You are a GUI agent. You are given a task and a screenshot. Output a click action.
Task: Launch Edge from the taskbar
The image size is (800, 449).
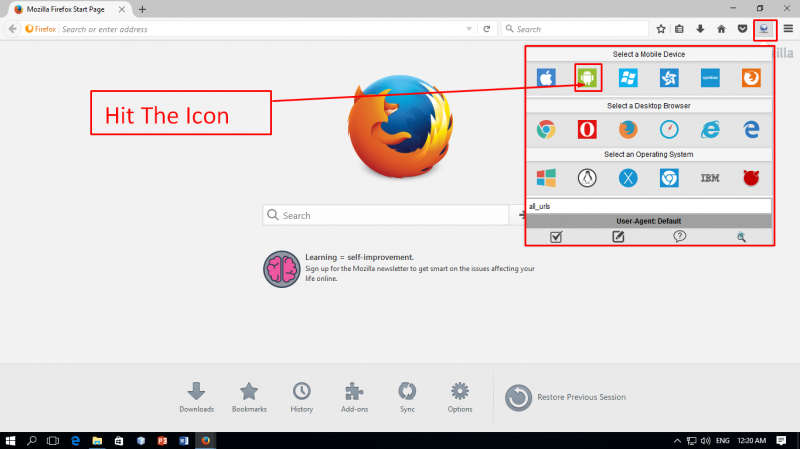[x=75, y=440]
